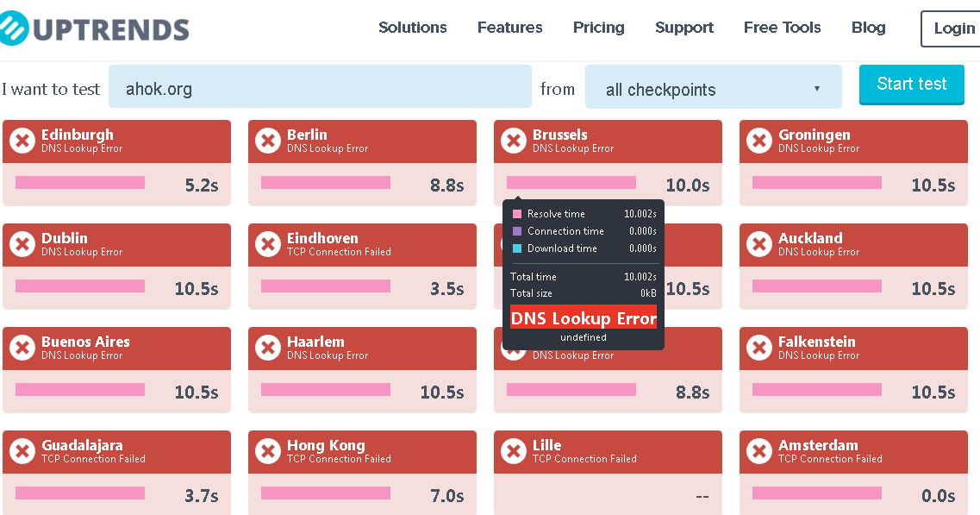Screen dimensions: 980x515
Task: Click the Guadalajara pink time bar
Action: point(80,493)
